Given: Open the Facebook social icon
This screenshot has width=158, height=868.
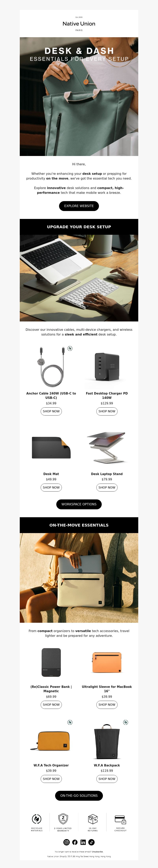Looking at the screenshot, I should 75,842.
